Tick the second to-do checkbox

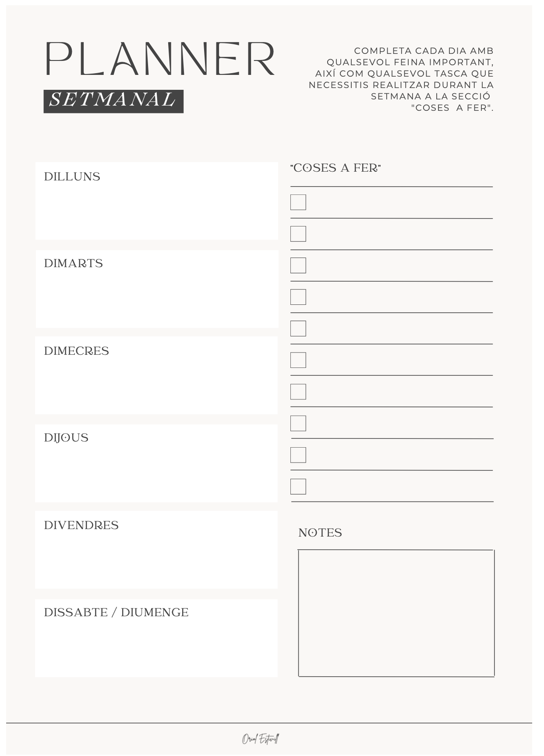(298, 234)
